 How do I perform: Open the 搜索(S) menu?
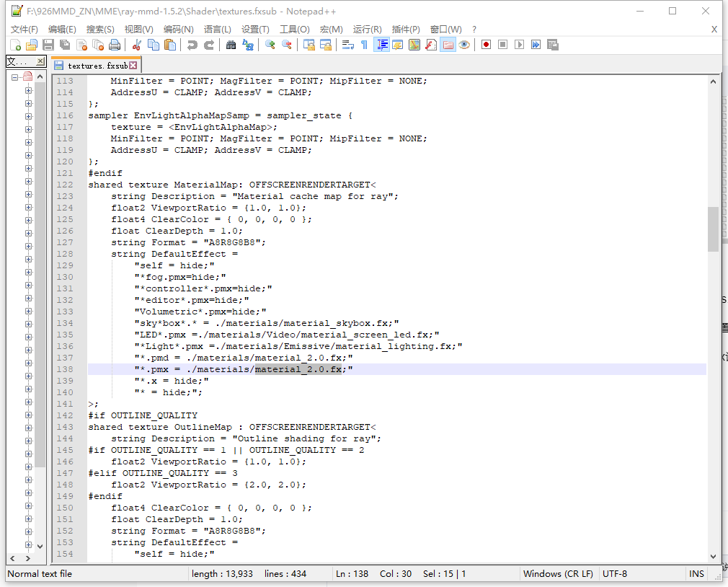pos(100,30)
